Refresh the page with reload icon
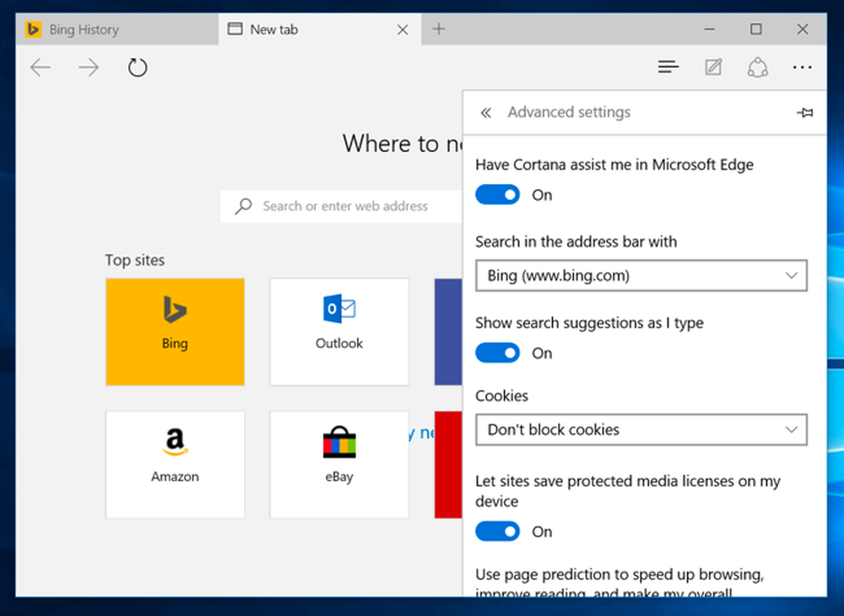The image size is (844, 616). click(138, 68)
